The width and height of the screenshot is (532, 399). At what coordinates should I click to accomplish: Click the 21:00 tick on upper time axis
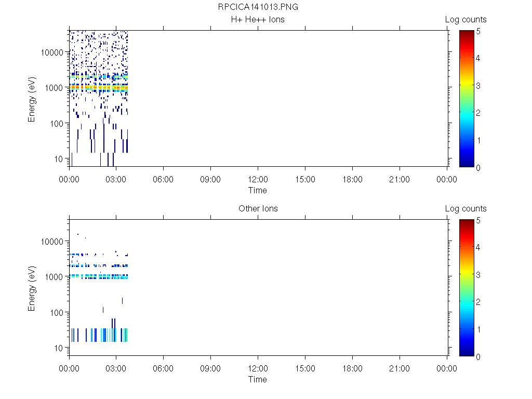pyautogui.click(x=399, y=180)
